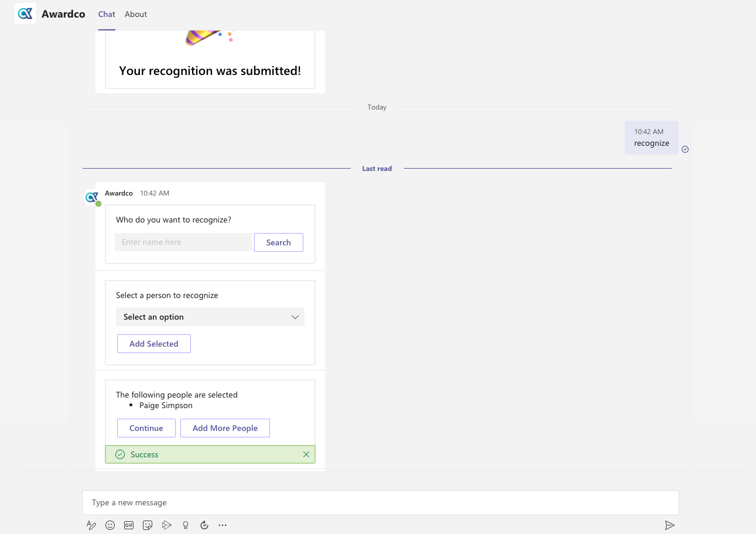The image size is (756, 534).
Task: Focus the 'Enter name here' field
Action: pyautogui.click(x=183, y=242)
